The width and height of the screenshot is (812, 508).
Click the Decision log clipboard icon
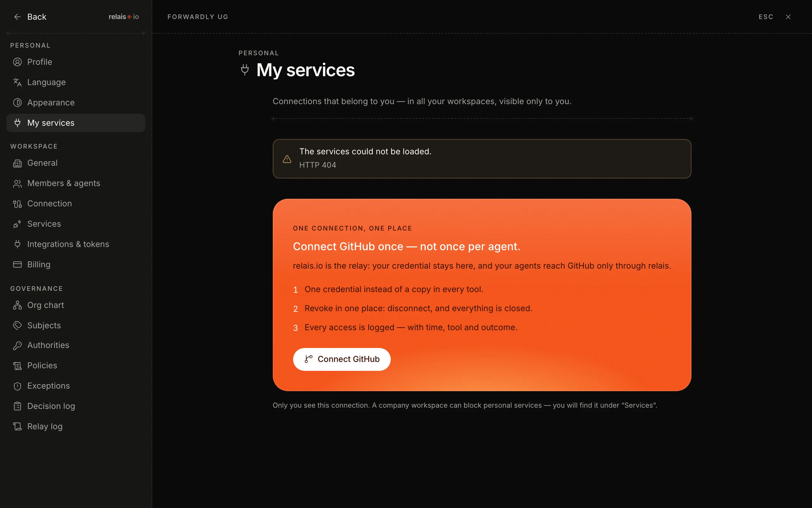point(17,406)
